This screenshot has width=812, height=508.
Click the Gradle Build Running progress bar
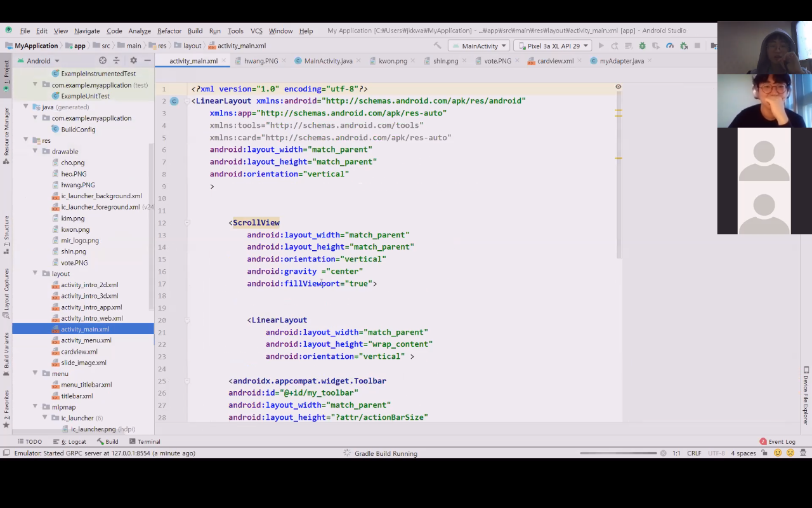click(618, 453)
